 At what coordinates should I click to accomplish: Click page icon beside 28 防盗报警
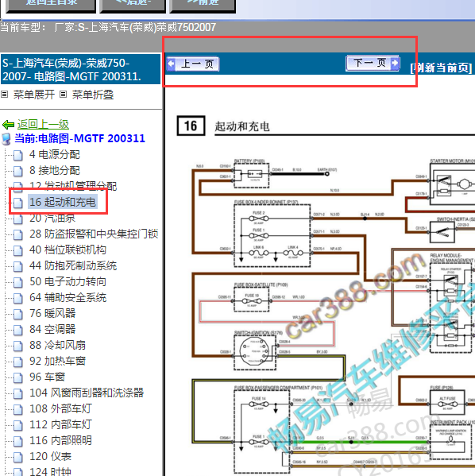click(x=18, y=234)
